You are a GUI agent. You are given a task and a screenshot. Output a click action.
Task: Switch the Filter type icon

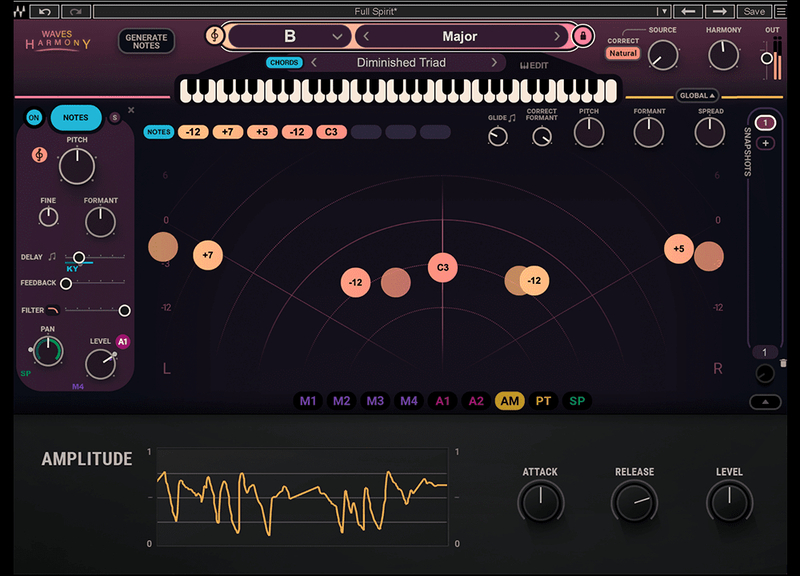(x=53, y=310)
